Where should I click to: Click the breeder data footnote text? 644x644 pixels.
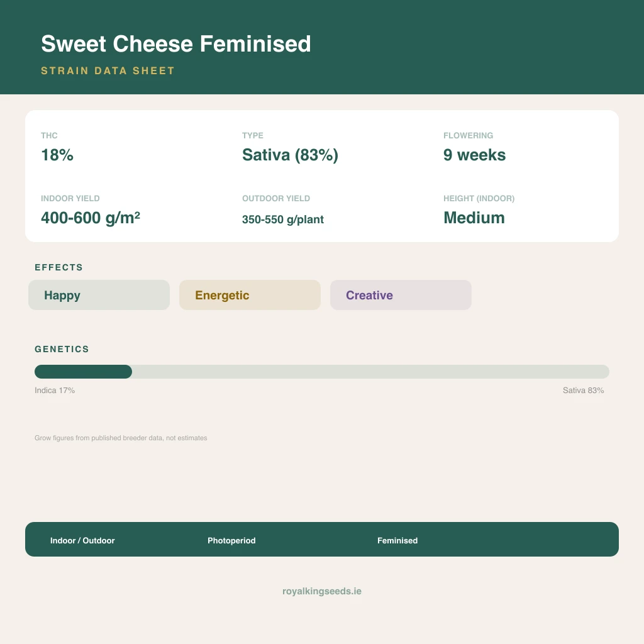point(121,438)
